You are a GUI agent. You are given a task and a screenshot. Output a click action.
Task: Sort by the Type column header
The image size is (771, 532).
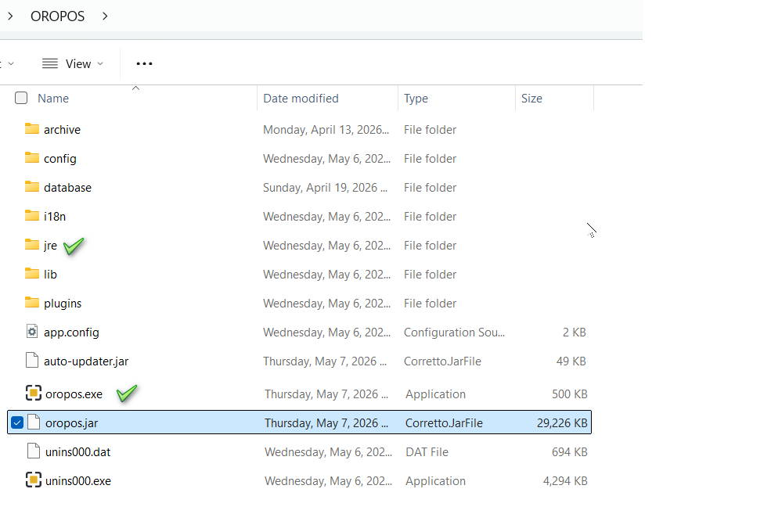point(416,99)
